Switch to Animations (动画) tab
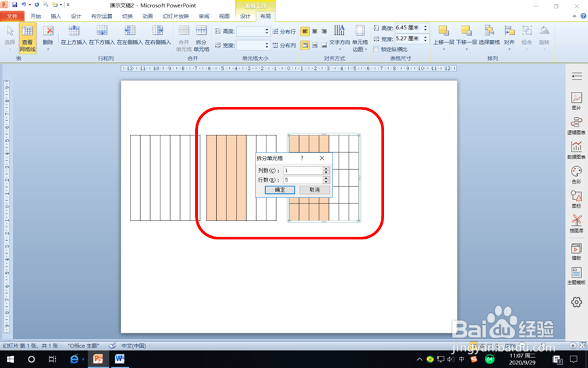Image resolution: width=588 pixels, height=368 pixels. pyautogui.click(x=148, y=16)
